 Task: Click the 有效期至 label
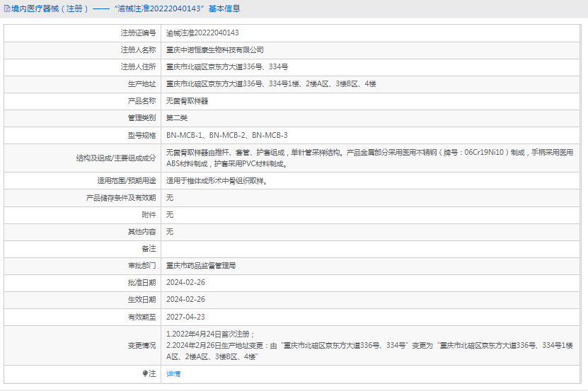coord(142,317)
